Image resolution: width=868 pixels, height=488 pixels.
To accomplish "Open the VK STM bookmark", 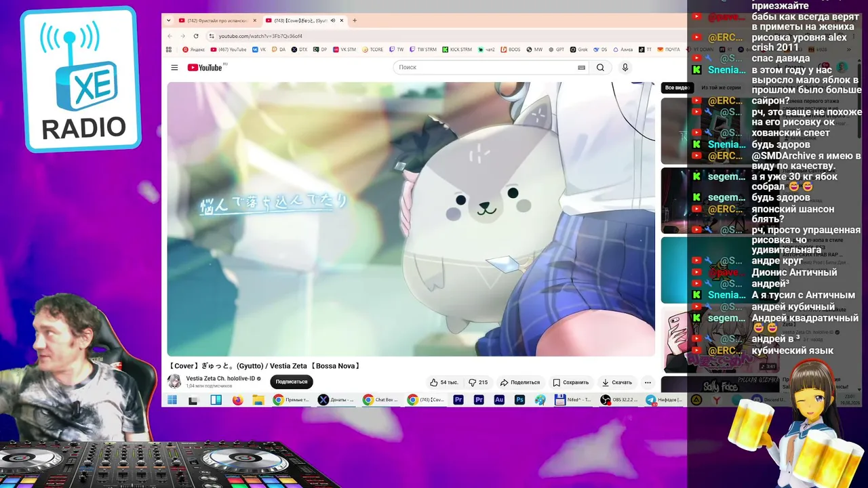I will click(x=344, y=49).
